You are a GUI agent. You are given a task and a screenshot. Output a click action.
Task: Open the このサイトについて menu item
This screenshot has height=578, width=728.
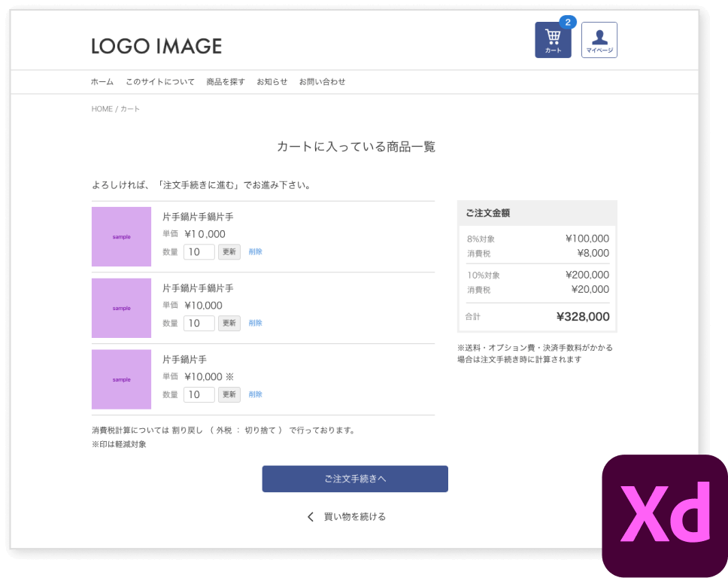click(x=160, y=82)
